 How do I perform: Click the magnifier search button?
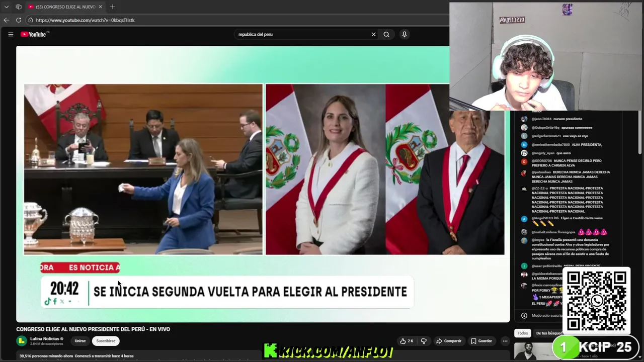[x=386, y=34]
